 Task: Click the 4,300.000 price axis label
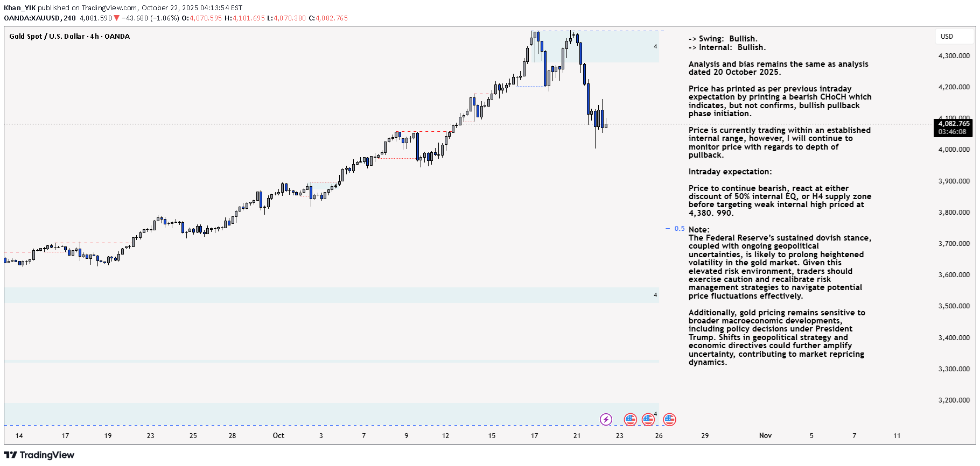[x=954, y=55]
